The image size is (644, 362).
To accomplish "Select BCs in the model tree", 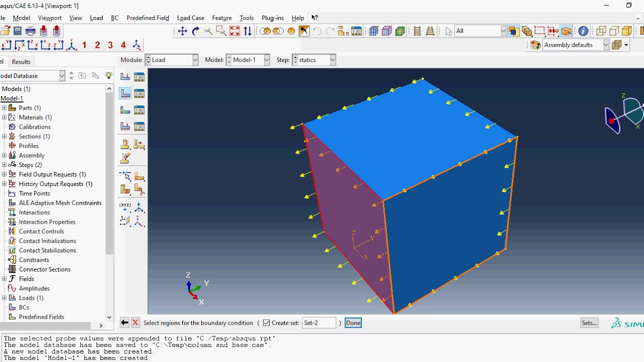I will (24, 307).
